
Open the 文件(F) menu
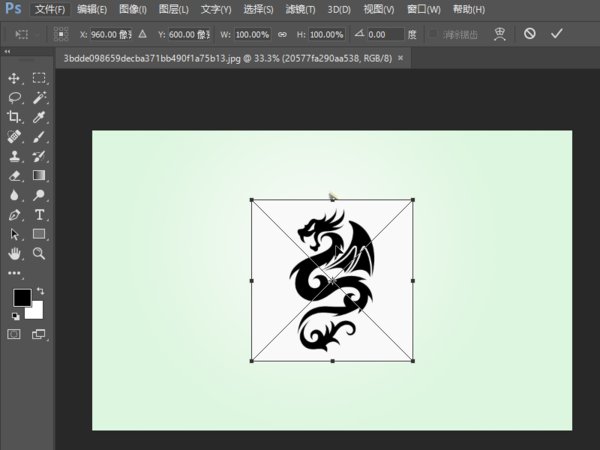50,9
